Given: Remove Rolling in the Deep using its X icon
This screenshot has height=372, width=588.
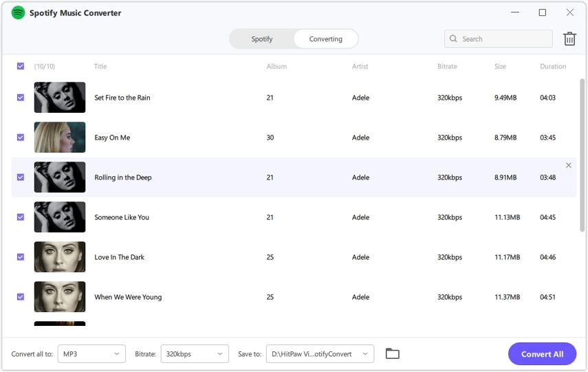Looking at the screenshot, I should 569,165.
